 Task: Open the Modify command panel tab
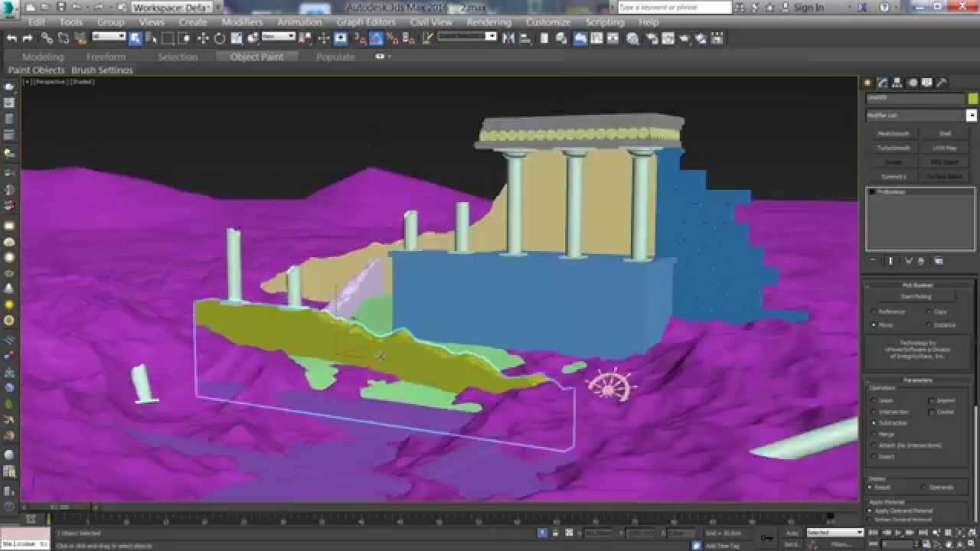[x=883, y=83]
